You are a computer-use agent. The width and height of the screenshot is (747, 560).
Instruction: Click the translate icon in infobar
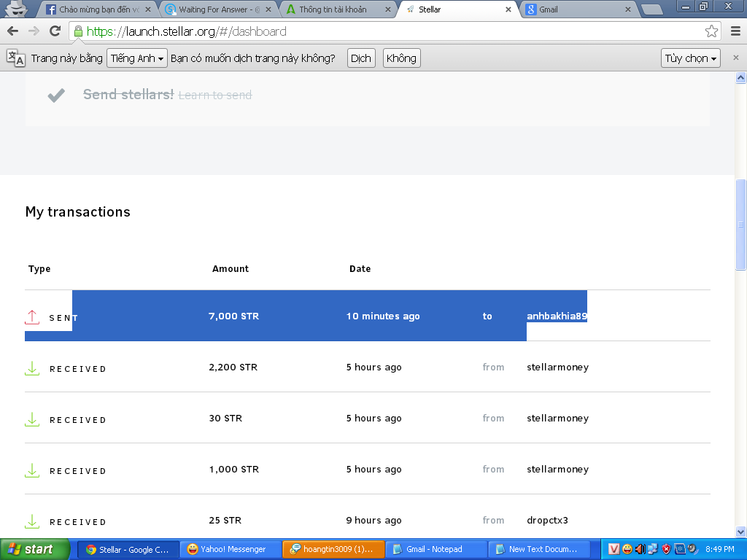[16, 58]
